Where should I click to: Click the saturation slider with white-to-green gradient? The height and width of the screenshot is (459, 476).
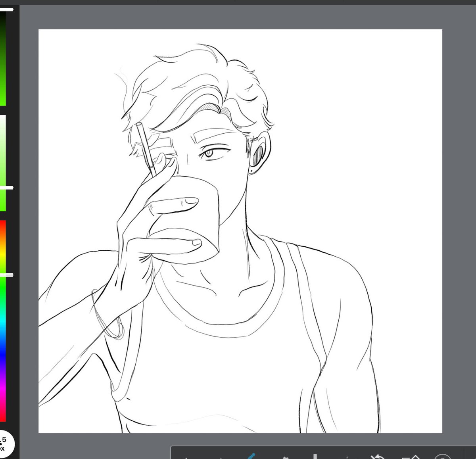[x=3, y=163]
